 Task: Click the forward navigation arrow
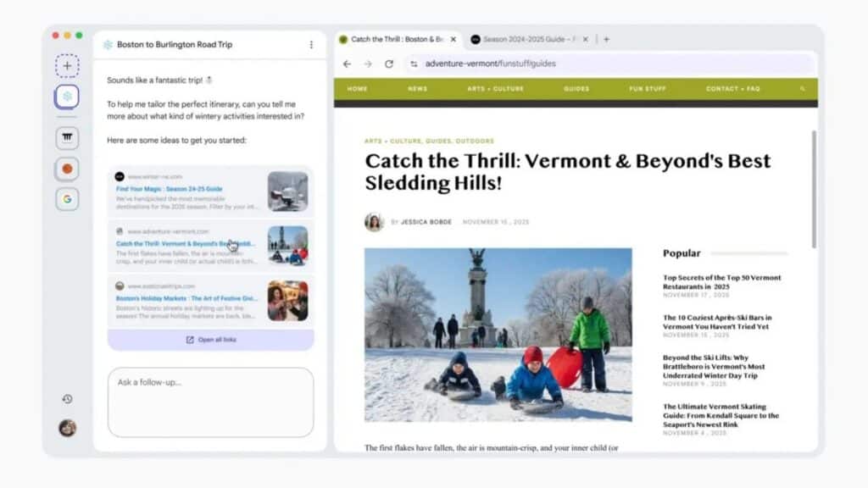pos(368,63)
